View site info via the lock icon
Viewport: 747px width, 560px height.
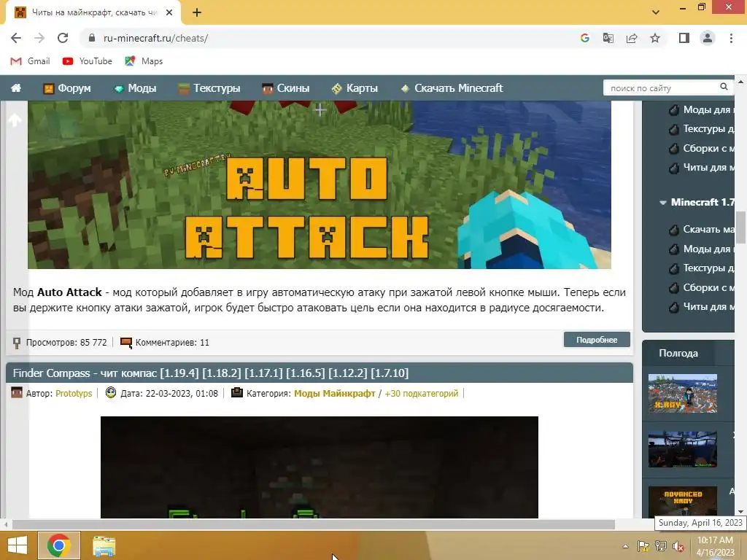click(x=92, y=38)
